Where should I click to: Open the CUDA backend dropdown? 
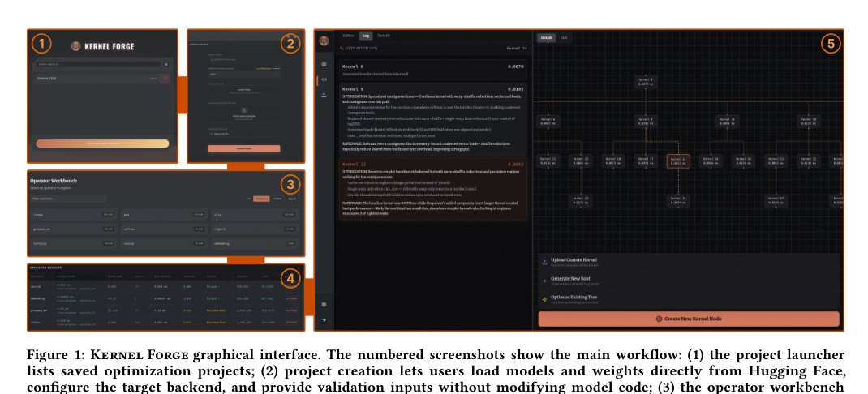(244, 74)
